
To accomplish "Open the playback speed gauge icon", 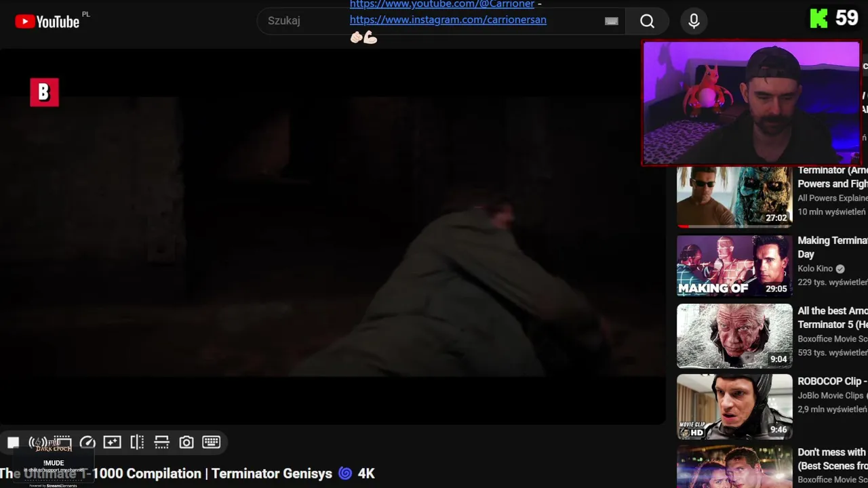I will [x=87, y=443].
